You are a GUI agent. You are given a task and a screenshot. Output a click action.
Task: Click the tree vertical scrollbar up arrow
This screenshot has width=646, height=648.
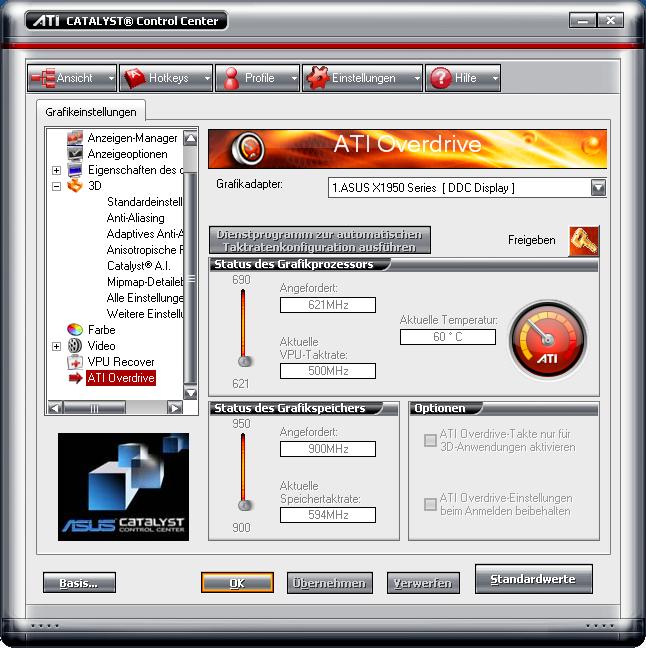[x=190, y=138]
